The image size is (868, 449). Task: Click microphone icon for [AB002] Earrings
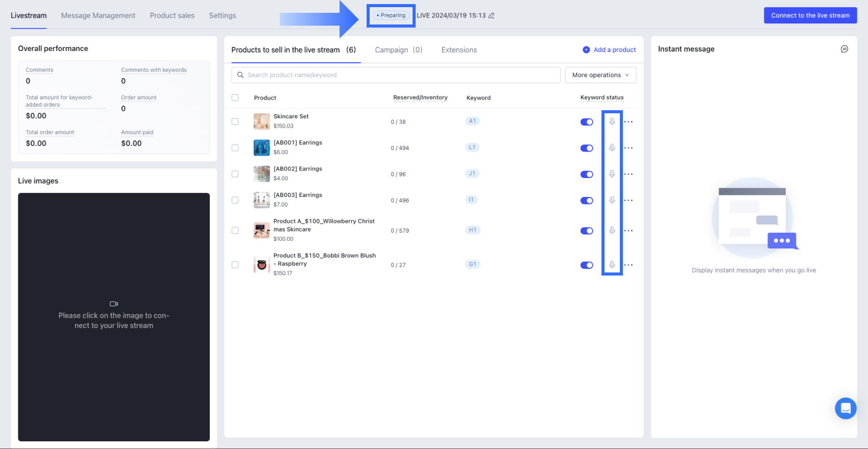[612, 174]
